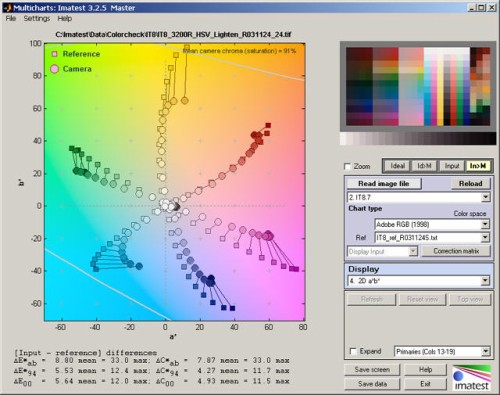Open the Settings menu
Screen dimensions: 500x395
click(x=37, y=18)
